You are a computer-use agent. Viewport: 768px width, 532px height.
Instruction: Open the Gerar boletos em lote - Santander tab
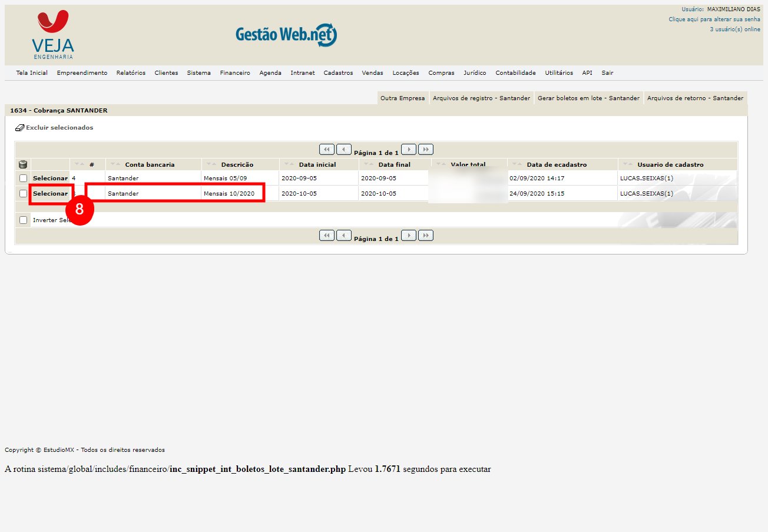[588, 98]
